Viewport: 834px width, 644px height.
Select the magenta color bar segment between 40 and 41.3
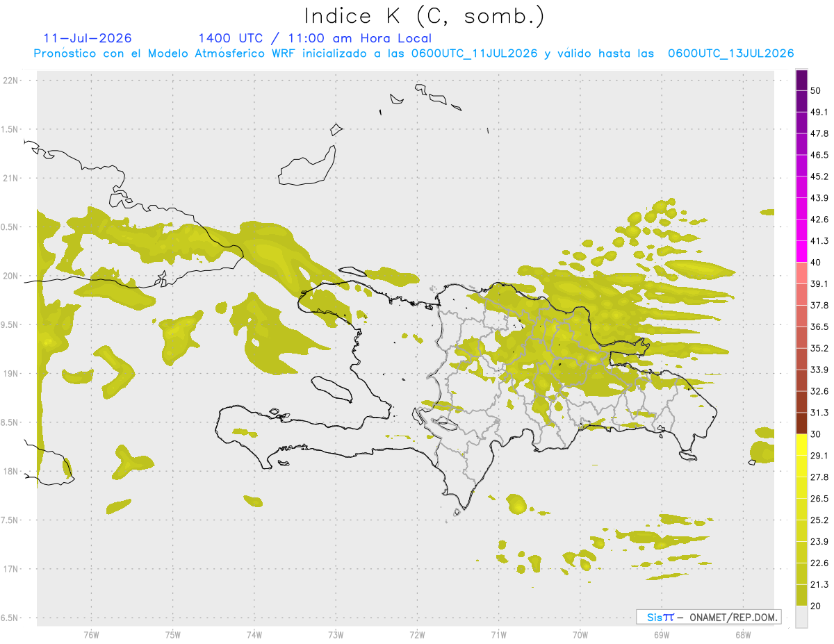[x=802, y=251]
